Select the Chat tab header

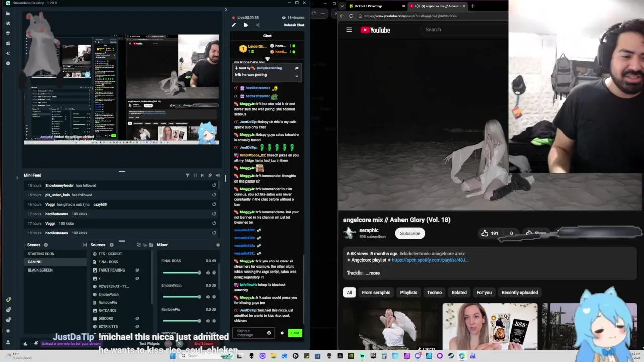[x=267, y=36]
